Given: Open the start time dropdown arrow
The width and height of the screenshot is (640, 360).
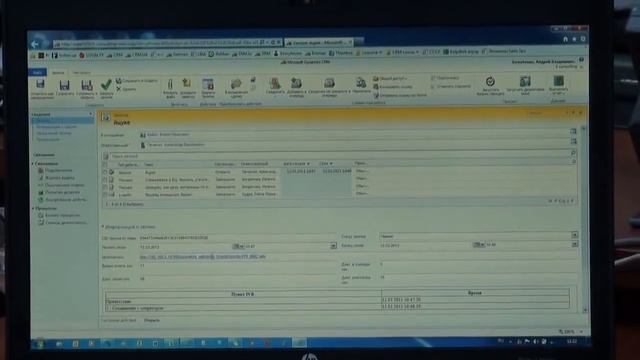Looking at the screenshot, I should 333,246.
